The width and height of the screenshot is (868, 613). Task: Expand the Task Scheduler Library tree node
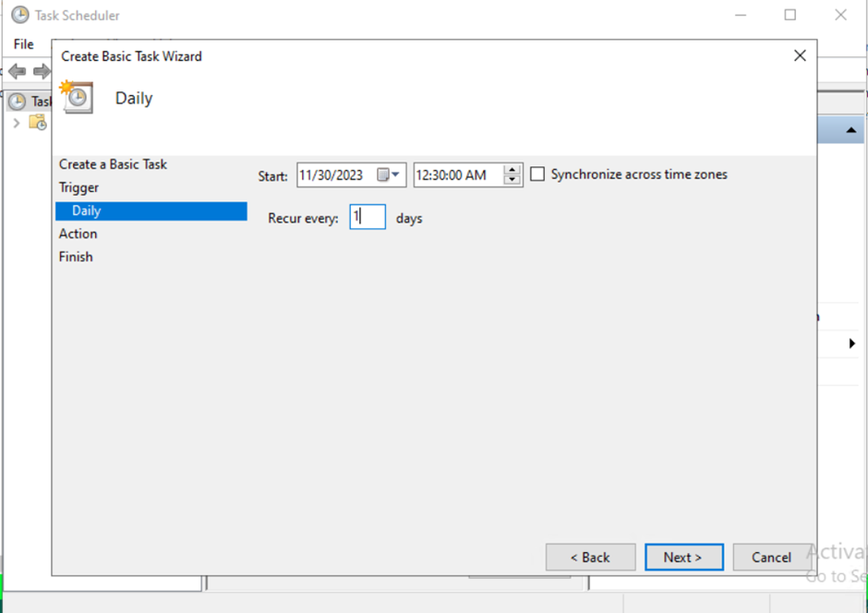click(x=17, y=123)
